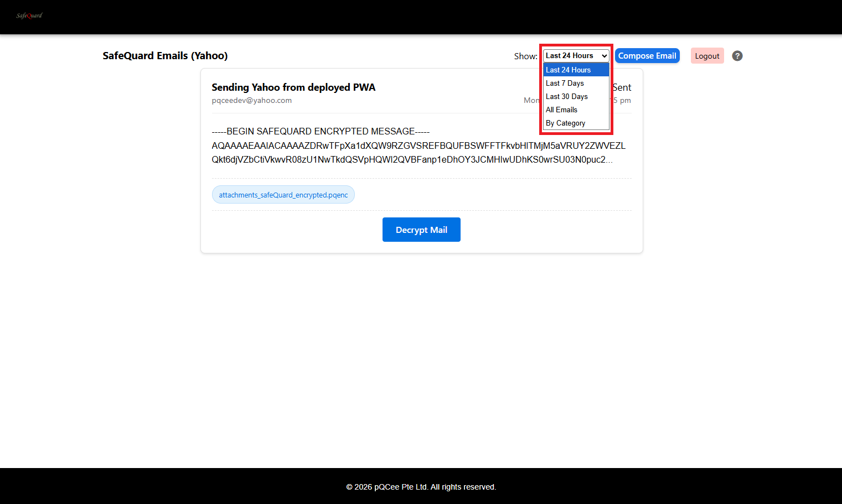842x504 pixels.
Task: Click the Show: label beside dropdown
Action: tap(525, 56)
